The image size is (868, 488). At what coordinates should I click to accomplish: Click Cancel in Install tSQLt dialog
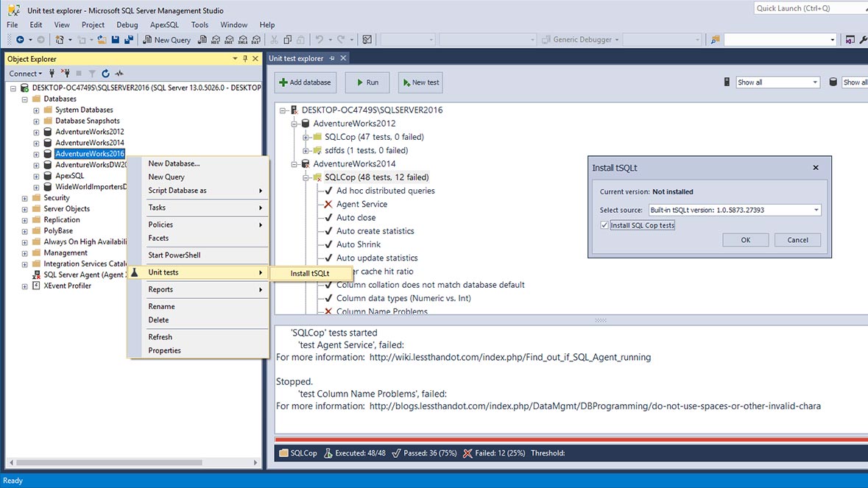tap(797, 240)
